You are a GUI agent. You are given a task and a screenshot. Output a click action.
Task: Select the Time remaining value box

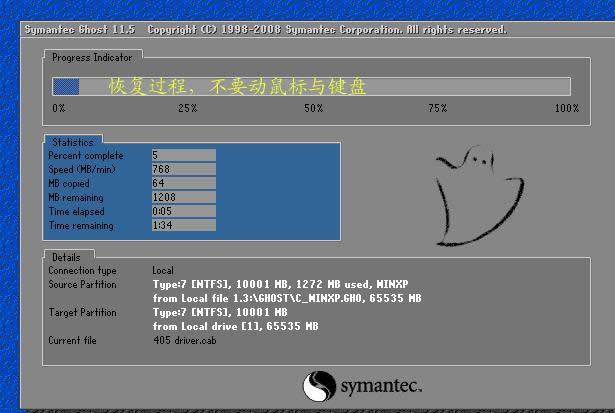[x=183, y=225]
